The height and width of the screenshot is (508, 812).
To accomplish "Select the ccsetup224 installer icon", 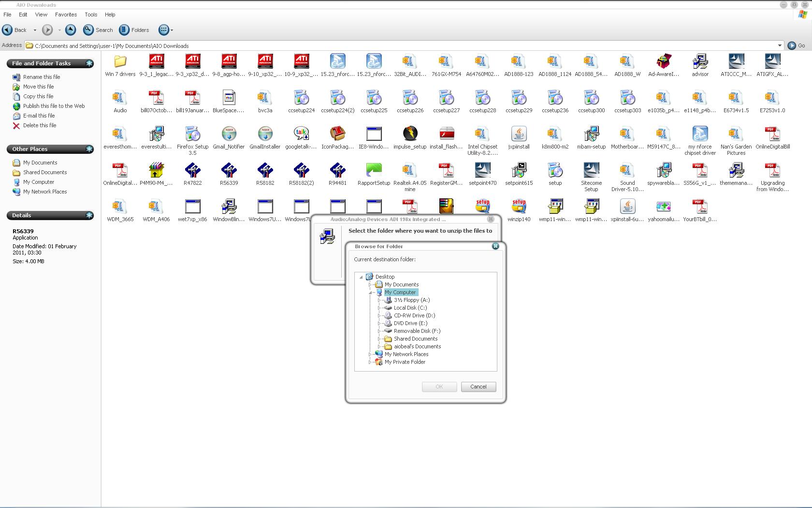I will click(x=302, y=98).
